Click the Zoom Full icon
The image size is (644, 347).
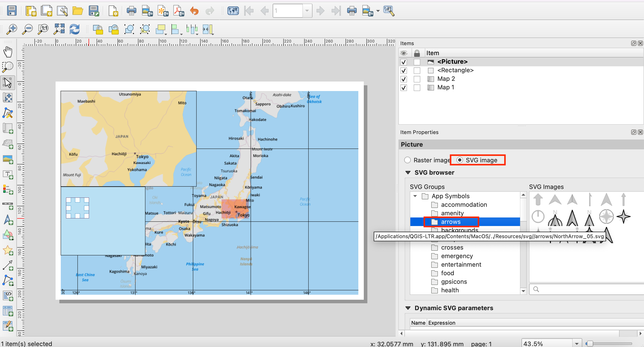coord(59,29)
